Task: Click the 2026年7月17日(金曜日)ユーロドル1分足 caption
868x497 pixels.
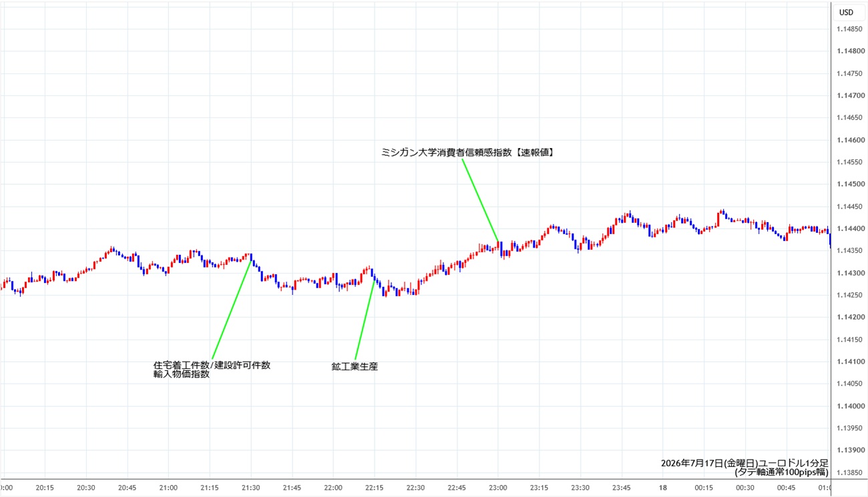Action: (x=744, y=463)
